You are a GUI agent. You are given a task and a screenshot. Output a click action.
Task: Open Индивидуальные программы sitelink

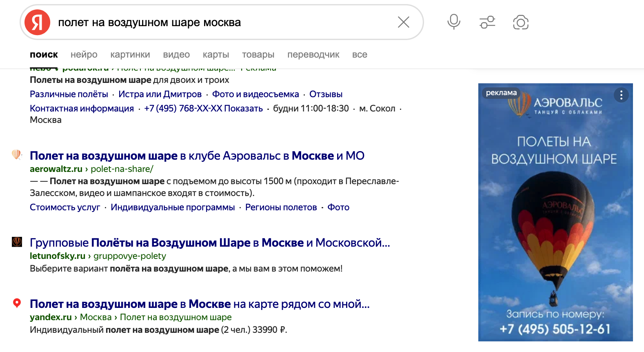tap(173, 207)
